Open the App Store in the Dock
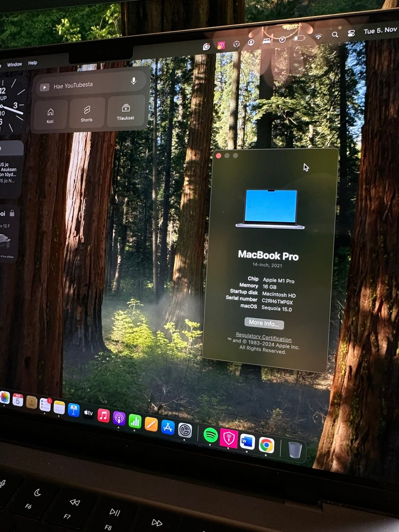This screenshot has height=532, width=399. (x=167, y=427)
